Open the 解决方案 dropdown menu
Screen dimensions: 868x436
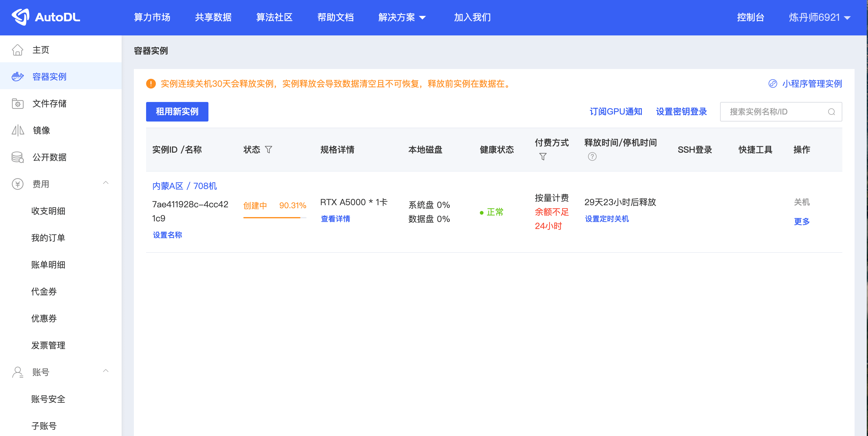(402, 17)
